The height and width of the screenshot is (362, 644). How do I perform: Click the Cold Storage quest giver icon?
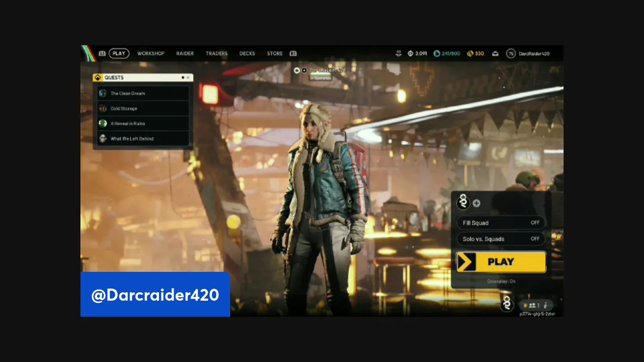pos(103,109)
